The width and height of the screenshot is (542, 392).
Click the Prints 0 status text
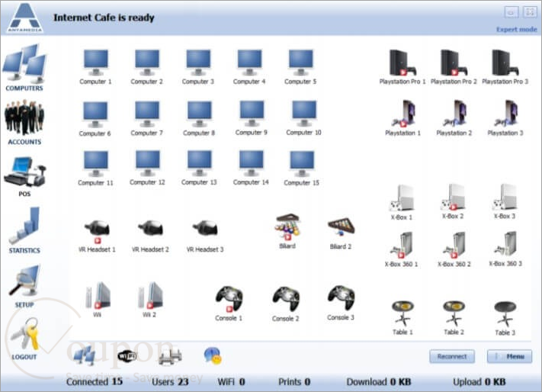click(x=294, y=381)
